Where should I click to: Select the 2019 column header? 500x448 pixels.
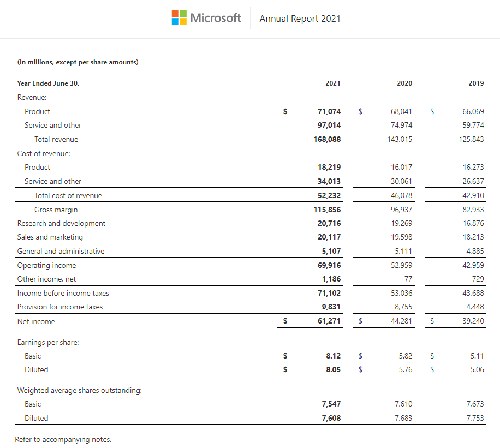(476, 83)
